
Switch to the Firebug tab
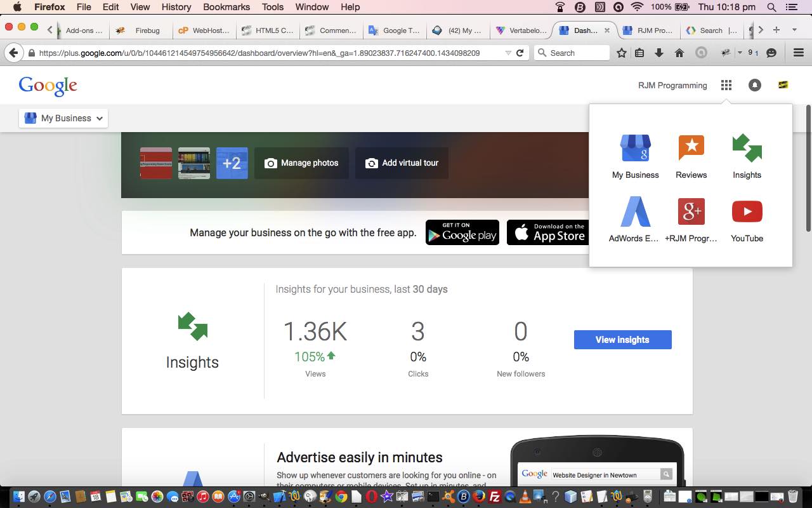pos(141,30)
